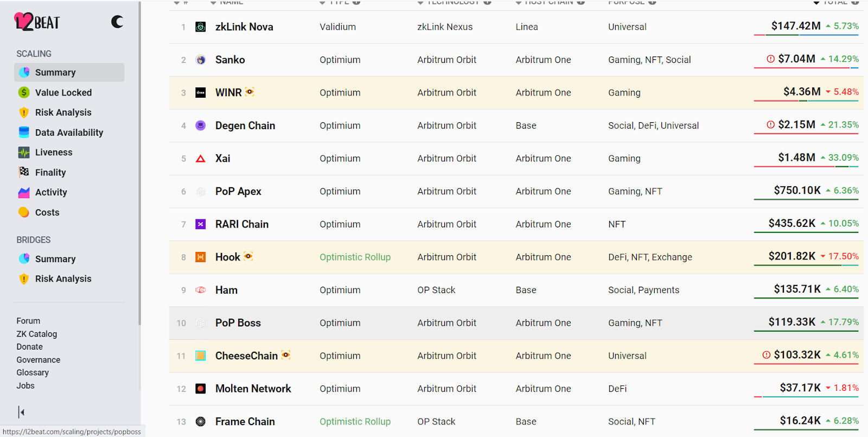Click Ham's OP Stack technology cell
868x437 pixels.
point(436,290)
